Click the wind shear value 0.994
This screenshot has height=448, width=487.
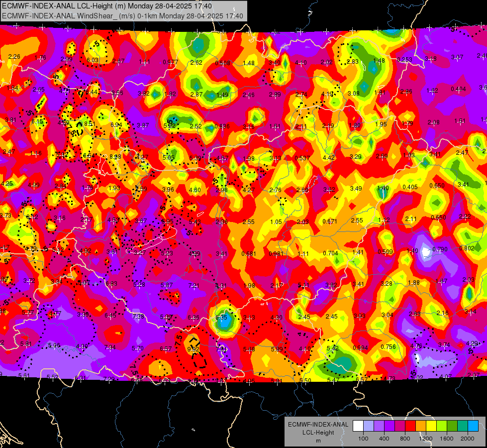(x=360, y=348)
